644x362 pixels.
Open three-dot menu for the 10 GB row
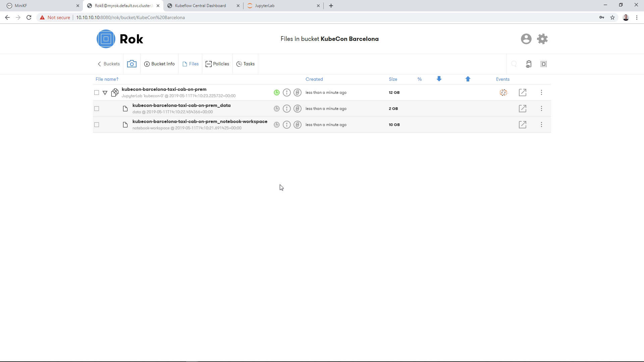point(541,125)
